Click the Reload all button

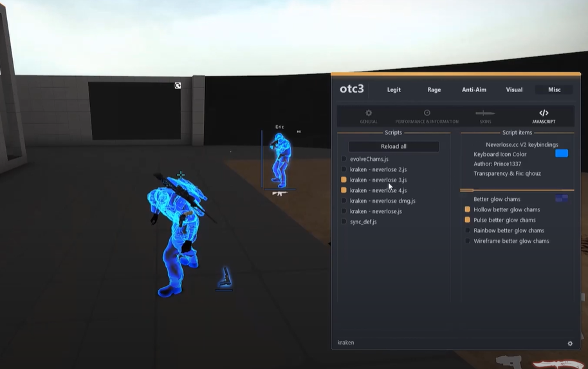(x=394, y=146)
